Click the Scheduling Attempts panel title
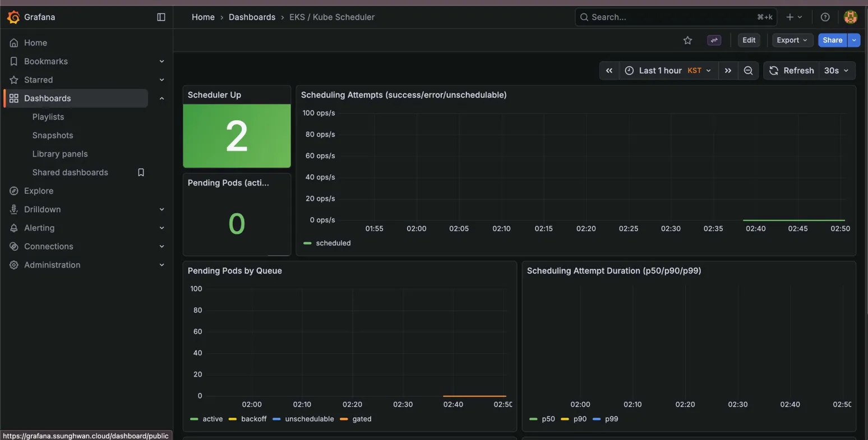 [x=404, y=95]
